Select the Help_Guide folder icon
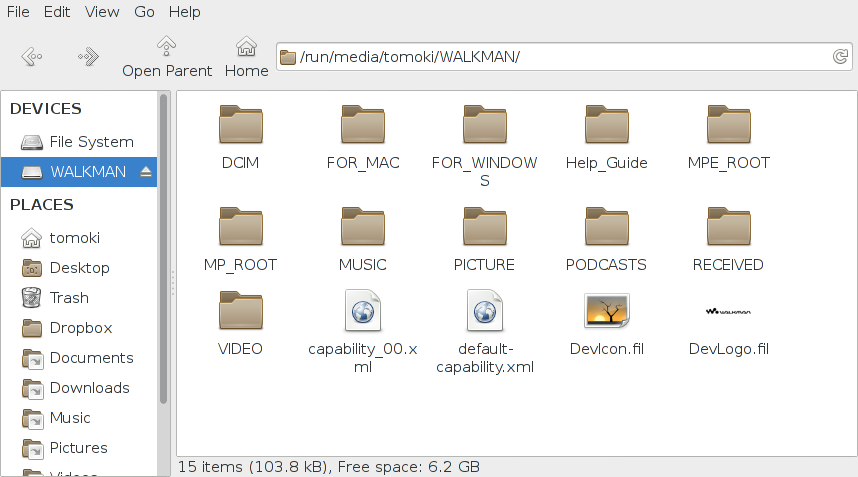This screenshot has width=858, height=477. click(607, 124)
